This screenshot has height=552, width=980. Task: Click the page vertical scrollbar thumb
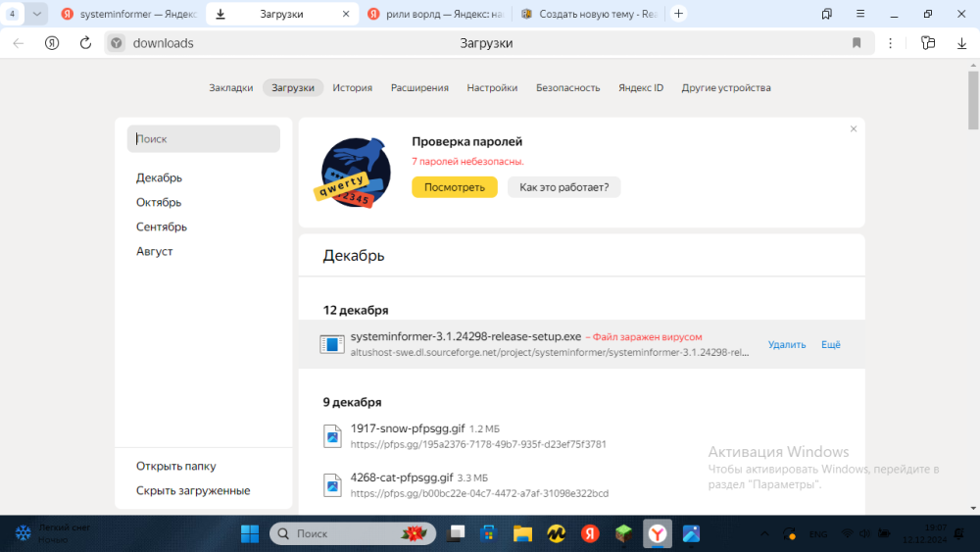pos(973,100)
